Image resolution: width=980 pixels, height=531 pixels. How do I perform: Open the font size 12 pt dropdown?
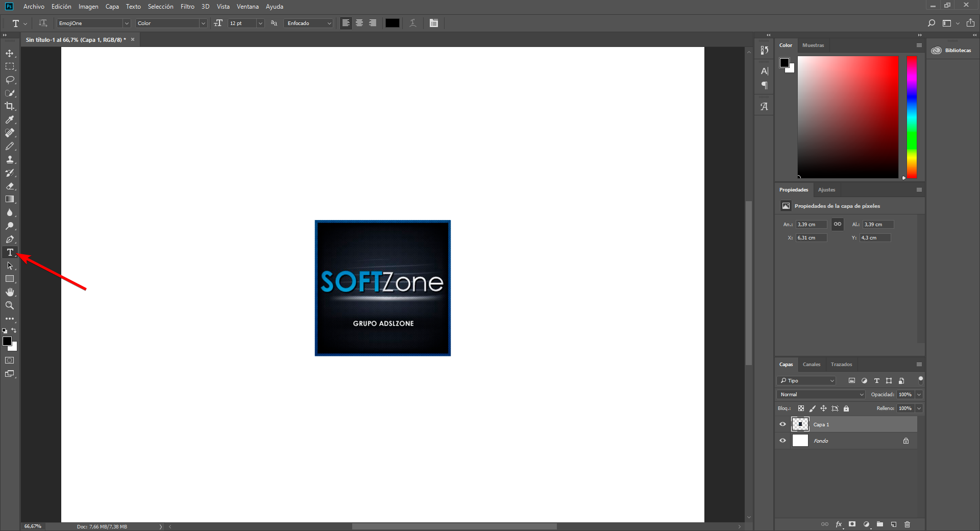coord(260,23)
